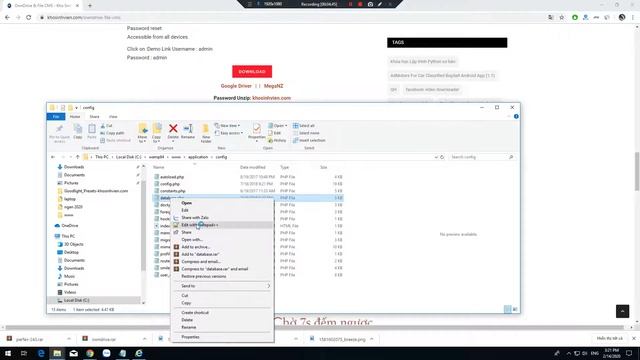Click Cut in the Clipboard ribbon group
The height and width of the screenshot is (360, 640).
coord(107,126)
